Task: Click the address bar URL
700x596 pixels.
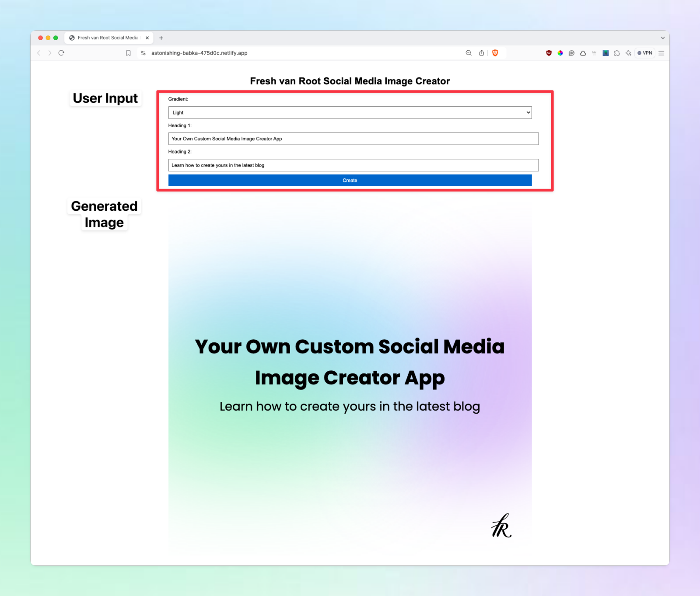Action: point(199,53)
